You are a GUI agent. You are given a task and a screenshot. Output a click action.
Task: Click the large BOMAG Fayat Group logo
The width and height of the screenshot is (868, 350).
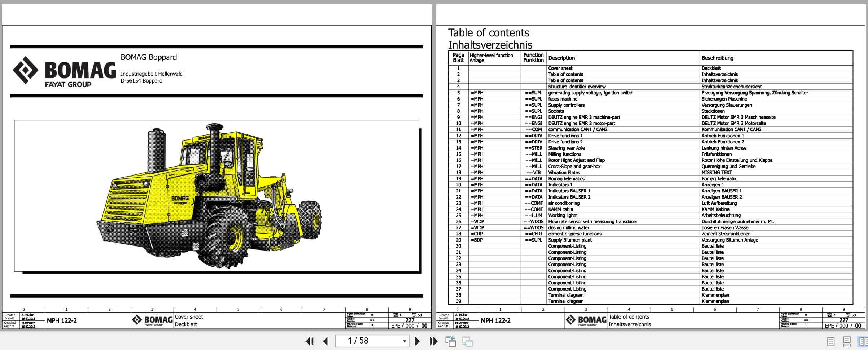click(64, 72)
